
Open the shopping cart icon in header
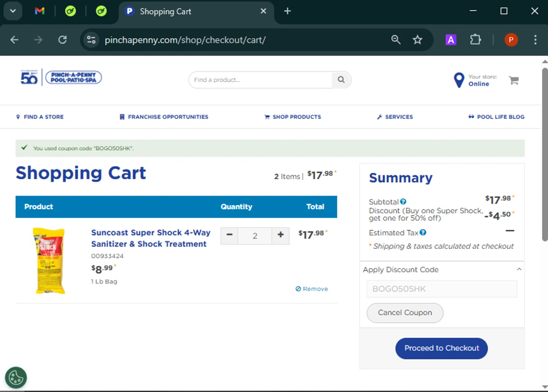514,80
